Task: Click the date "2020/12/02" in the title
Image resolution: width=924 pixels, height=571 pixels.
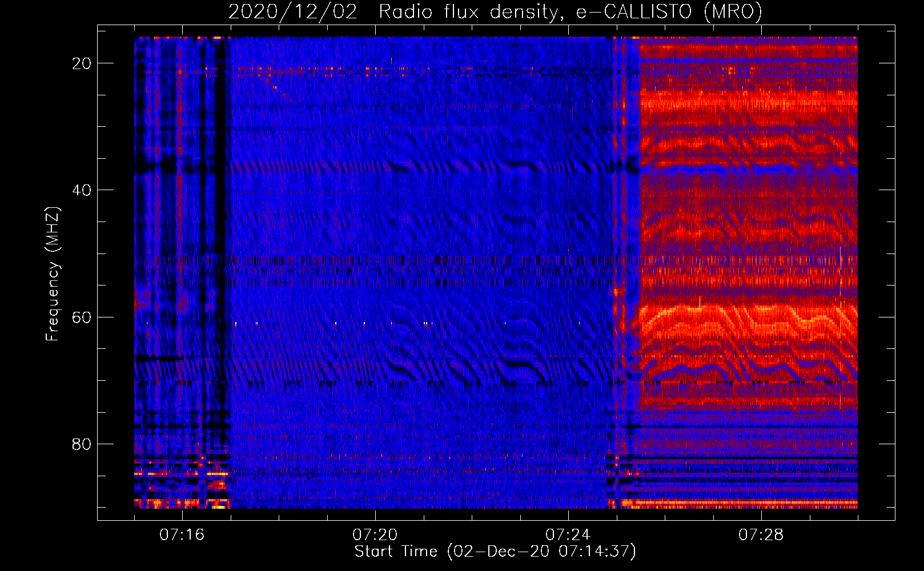Action: pyautogui.click(x=293, y=11)
